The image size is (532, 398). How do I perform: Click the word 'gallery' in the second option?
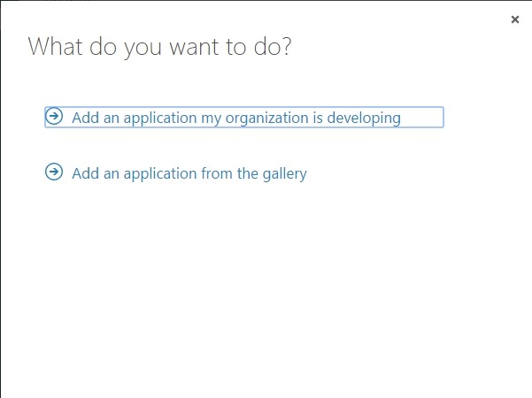click(x=283, y=173)
